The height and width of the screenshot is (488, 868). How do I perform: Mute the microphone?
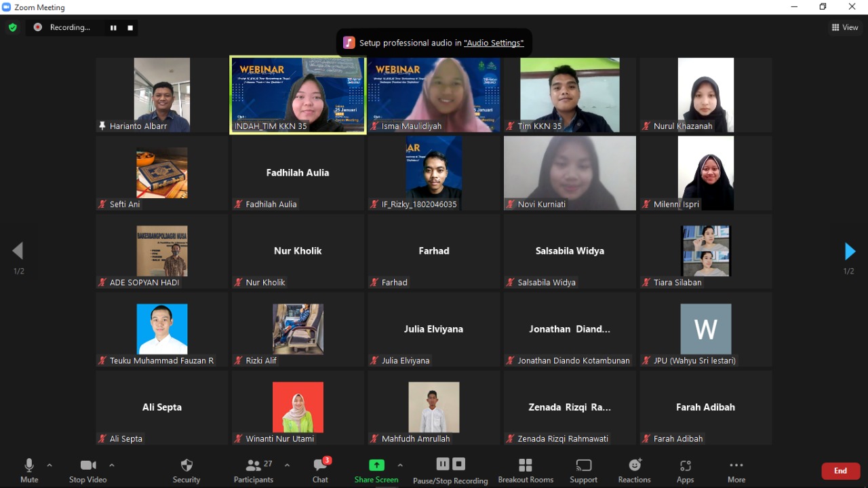click(x=29, y=470)
